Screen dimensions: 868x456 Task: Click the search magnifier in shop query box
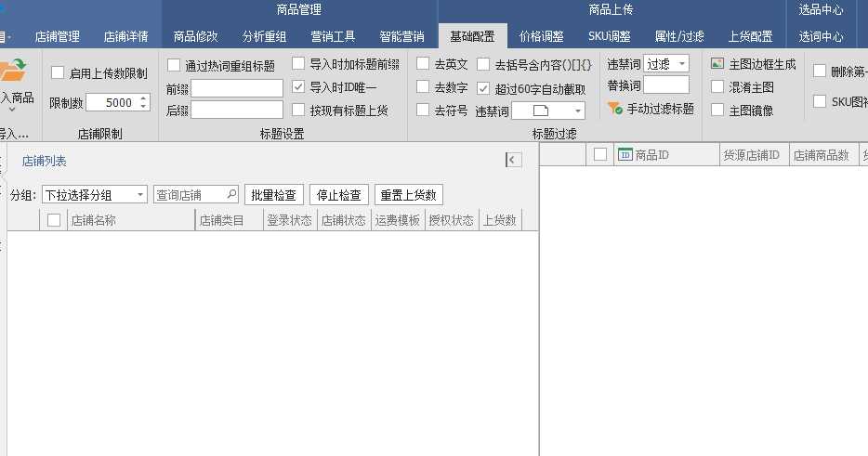pos(231,195)
